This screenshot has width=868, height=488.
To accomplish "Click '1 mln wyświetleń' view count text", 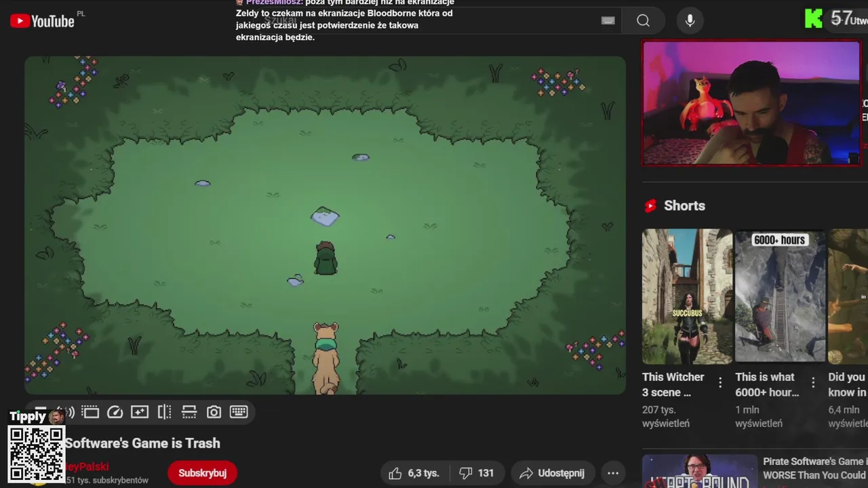I will tap(759, 416).
